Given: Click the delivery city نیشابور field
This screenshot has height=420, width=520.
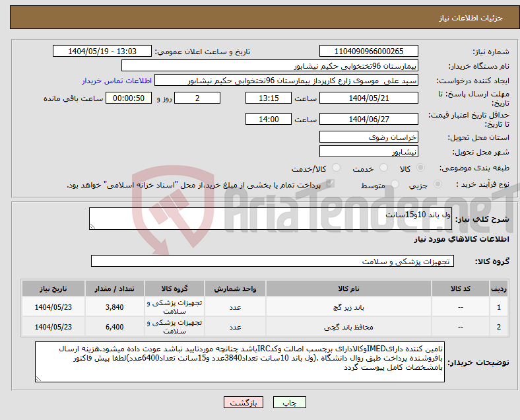Looking at the screenshot, I should (368, 152).
